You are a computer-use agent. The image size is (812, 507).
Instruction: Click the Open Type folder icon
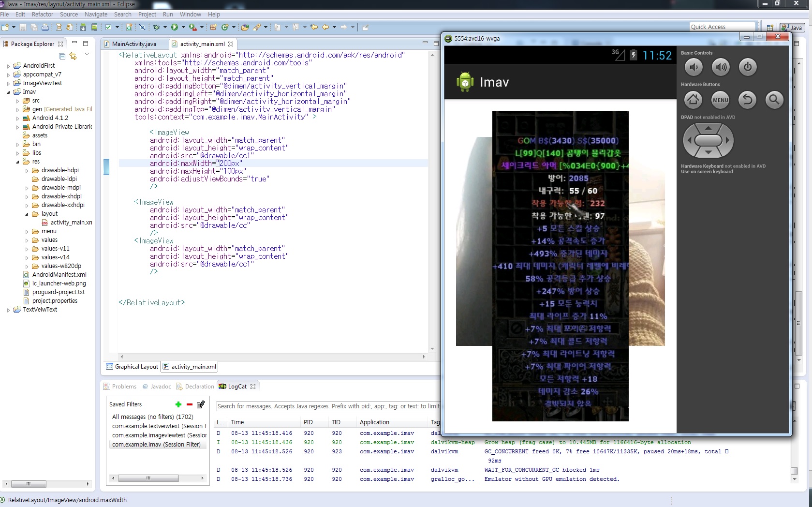245,27
